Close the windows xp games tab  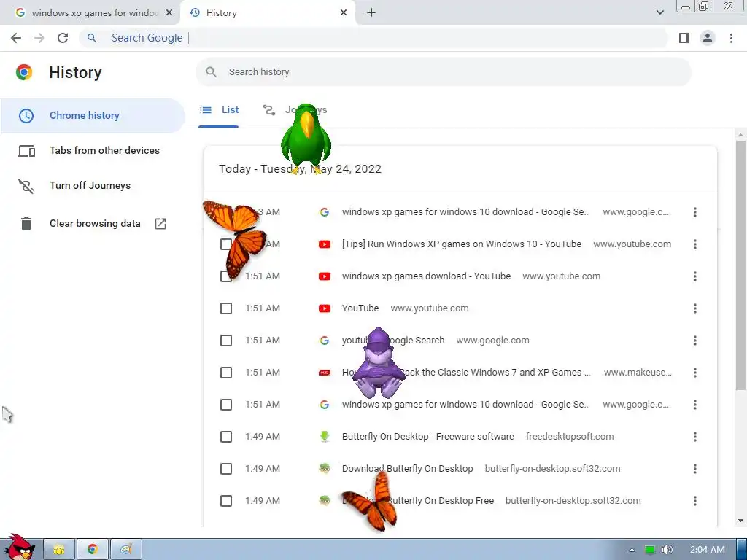pos(169,13)
